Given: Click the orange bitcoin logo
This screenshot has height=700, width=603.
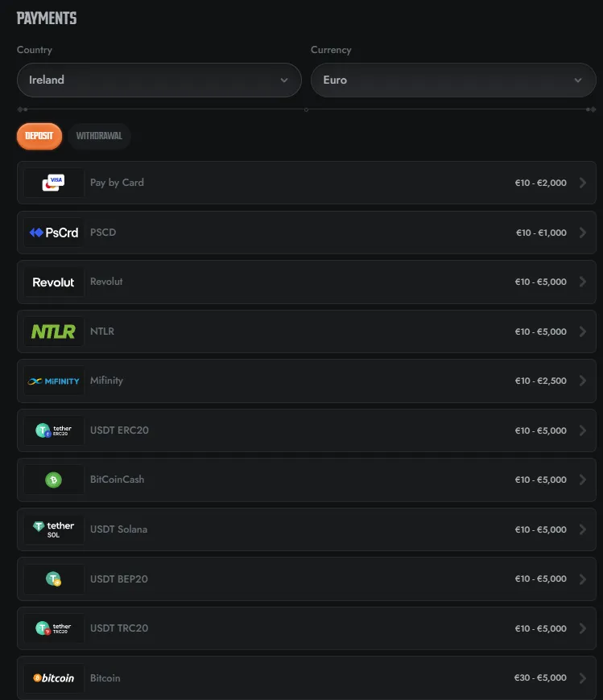Looking at the screenshot, I should [x=54, y=678].
